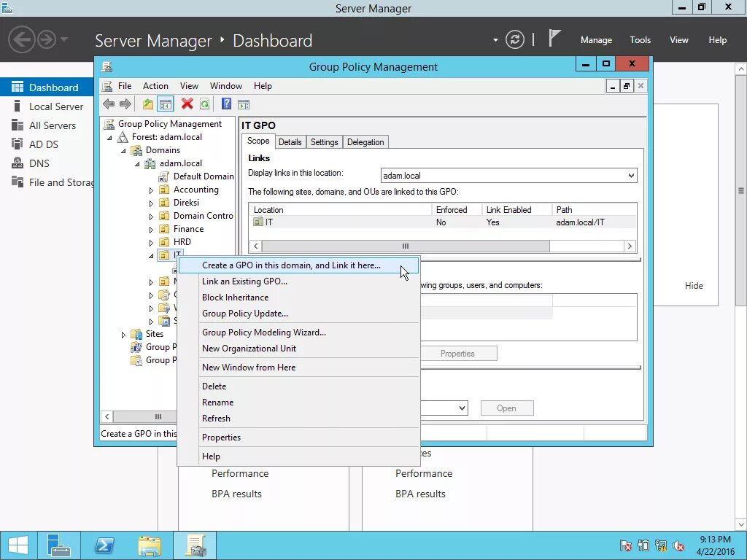Click the Back arrow in the Group Policy Management toolbar
747x560 pixels.
pyautogui.click(x=109, y=104)
